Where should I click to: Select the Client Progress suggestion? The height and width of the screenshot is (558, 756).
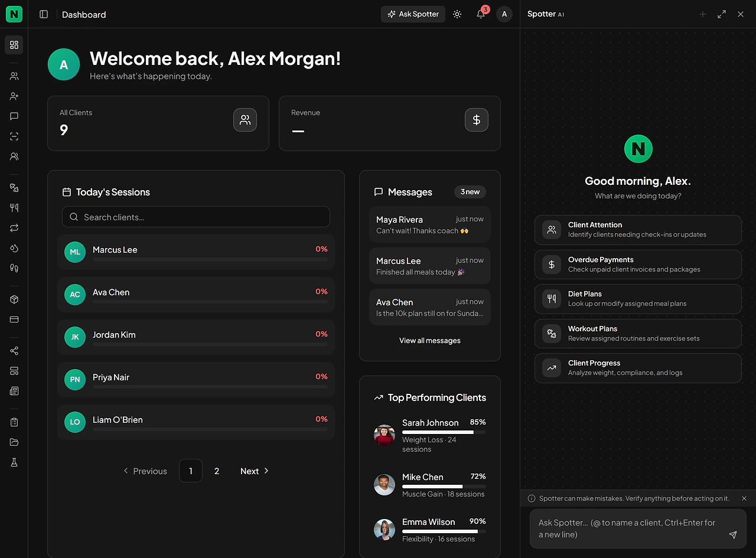(x=638, y=368)
